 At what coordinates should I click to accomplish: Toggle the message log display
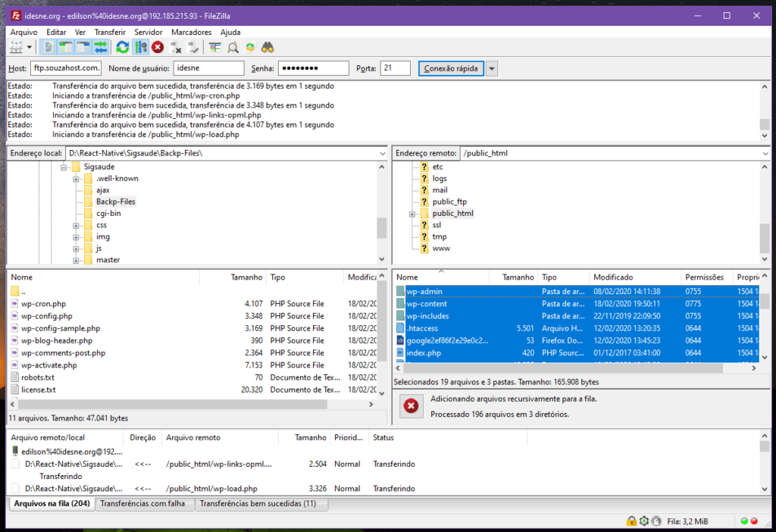click(48, 48)
